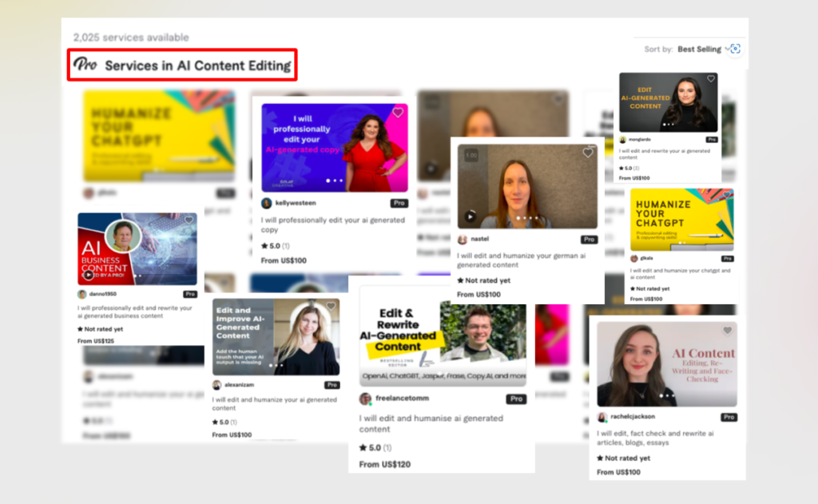Click the 'Services in AI Content Editing' heading
818x504 pixels.
(x=198, y=65)
